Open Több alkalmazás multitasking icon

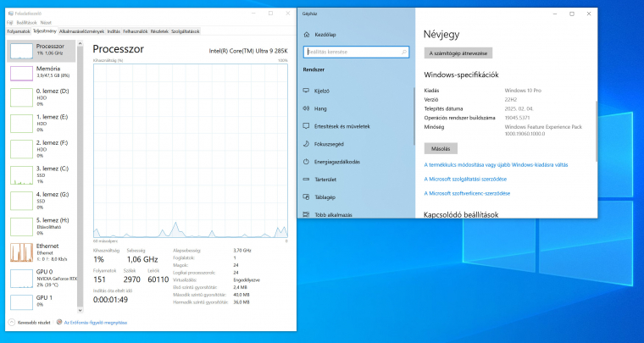pos(306,214)
